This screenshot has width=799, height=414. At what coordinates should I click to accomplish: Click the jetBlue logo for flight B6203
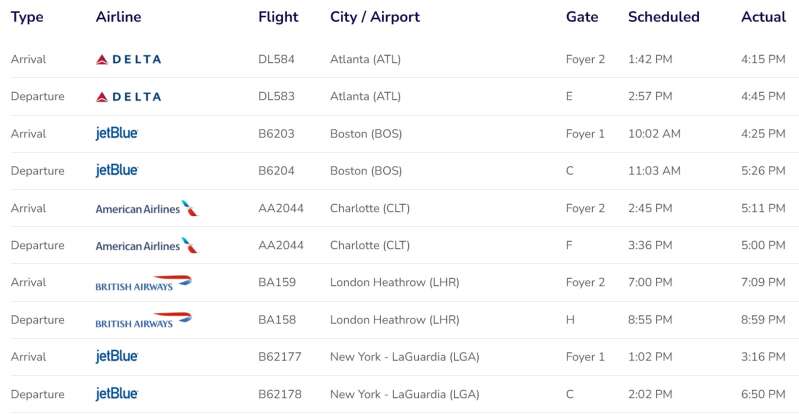(x=117, y=134)
